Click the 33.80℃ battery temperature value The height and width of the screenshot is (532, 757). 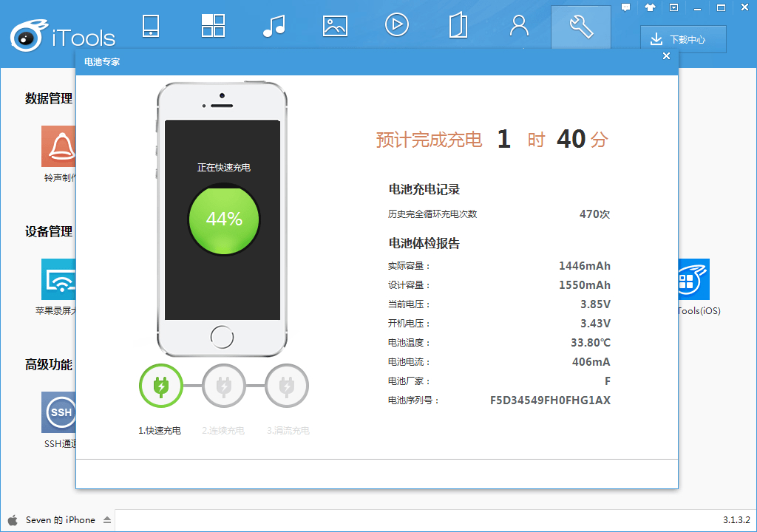point(591,343)
